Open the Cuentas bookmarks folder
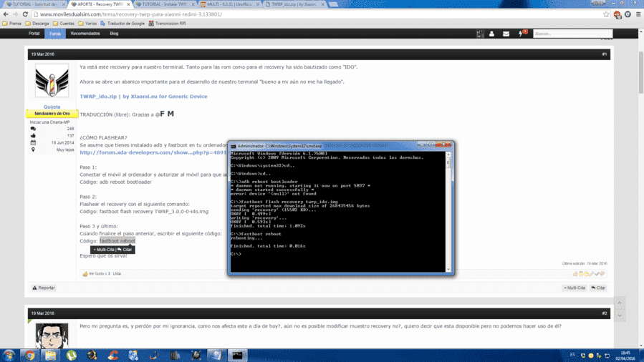 64,24
